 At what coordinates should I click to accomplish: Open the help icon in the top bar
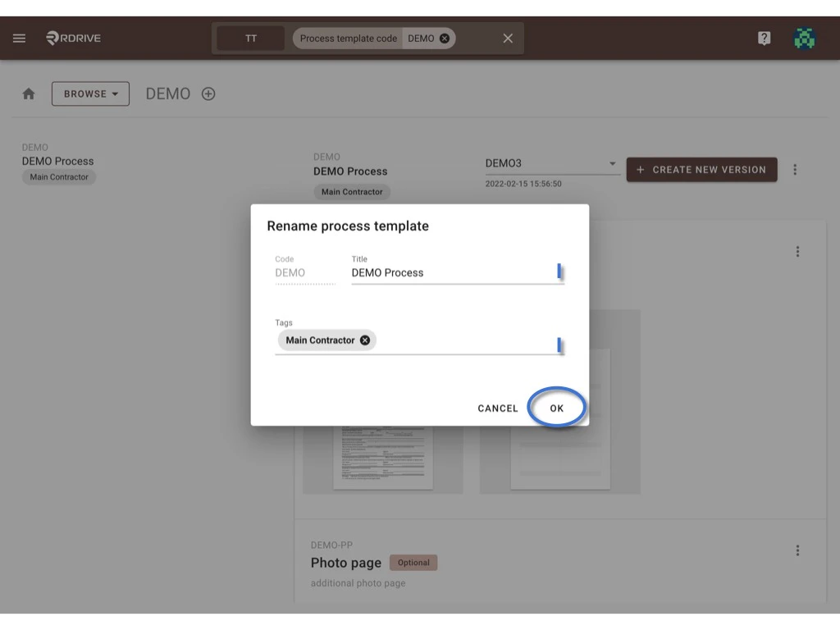(764, 38)
